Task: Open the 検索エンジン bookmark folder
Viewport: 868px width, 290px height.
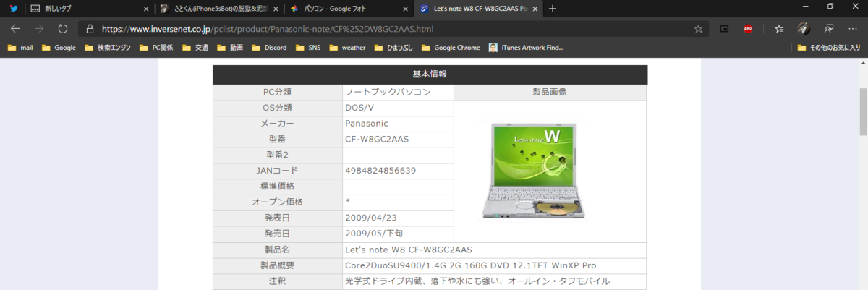Action: (108, 48)
